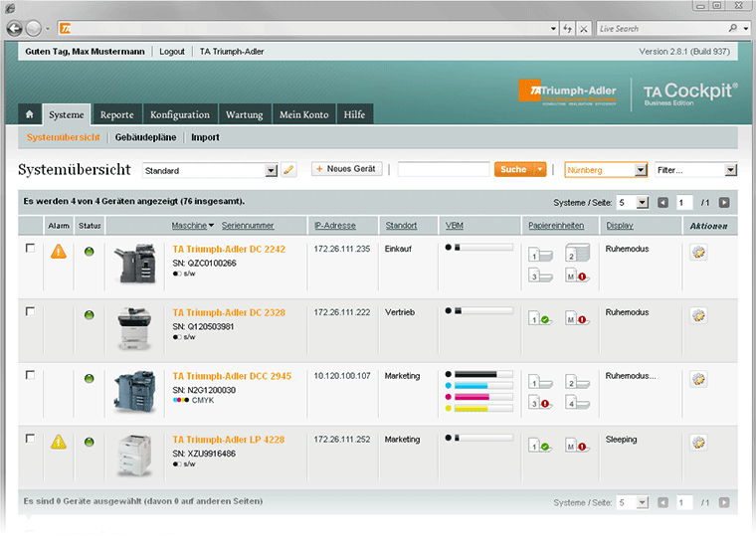Open actions gear for LP 4228
Image resolution: width=756 pixels, height=552 pixels.
point(698,443)
